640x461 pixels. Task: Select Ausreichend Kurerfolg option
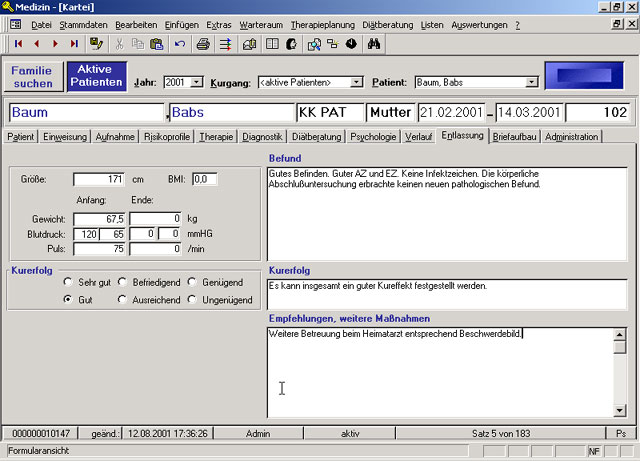(x=122, y=300)
